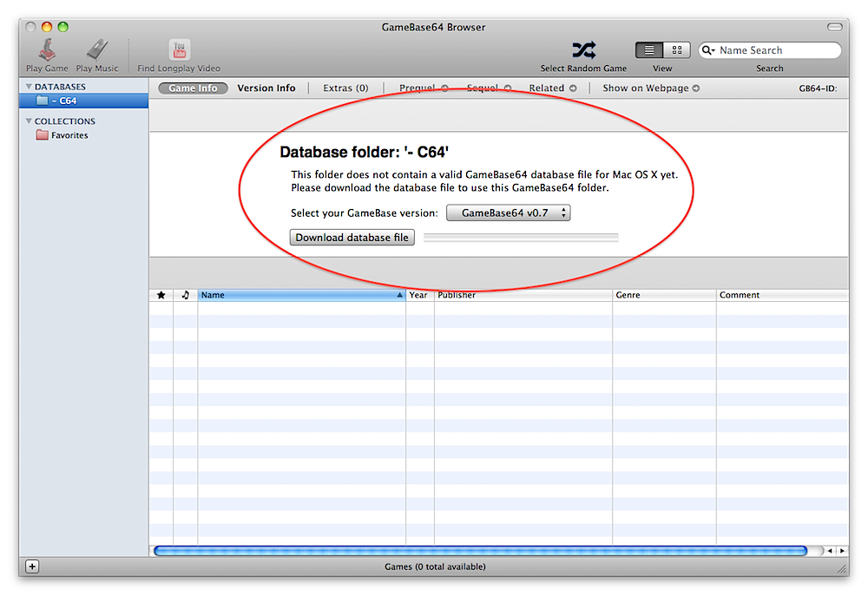Image resolution: width=868 pixels, height=595 pixels.
Task: Click the Download database file button
Action: [x=352, y=238]
